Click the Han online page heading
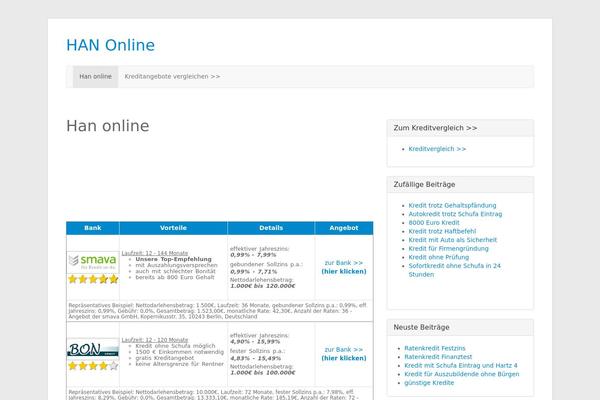The width and height of the screenshot is (600, 400). 108,126
